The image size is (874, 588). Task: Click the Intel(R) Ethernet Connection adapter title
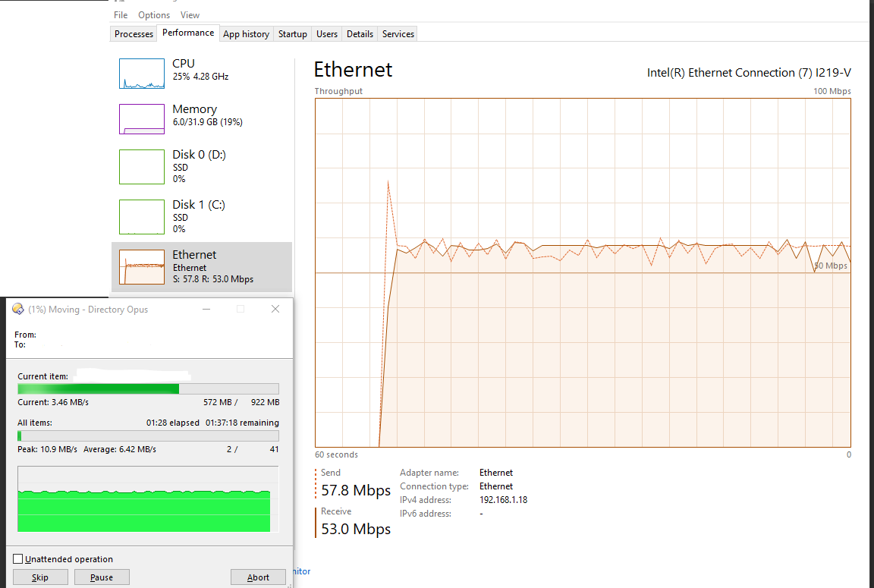[x=749, y=73]
